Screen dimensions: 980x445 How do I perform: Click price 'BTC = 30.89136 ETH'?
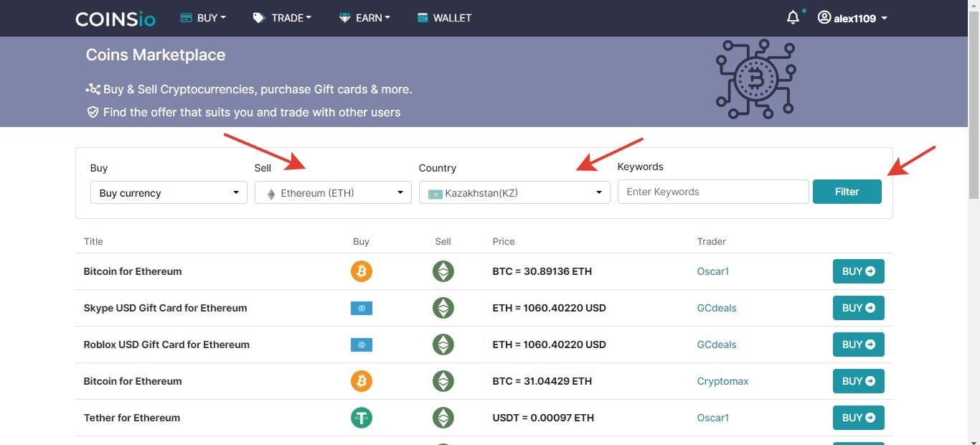542,271
